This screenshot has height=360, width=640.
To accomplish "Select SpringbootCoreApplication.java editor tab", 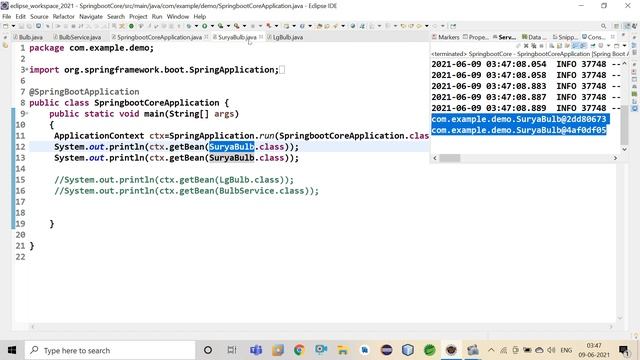I will pos(159,37).
